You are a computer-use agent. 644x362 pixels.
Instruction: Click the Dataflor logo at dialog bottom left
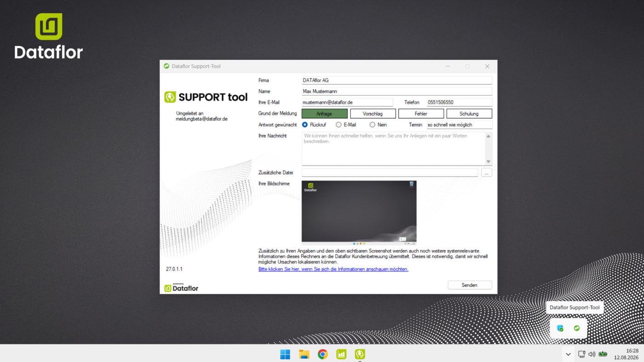[x=181, y=288]
